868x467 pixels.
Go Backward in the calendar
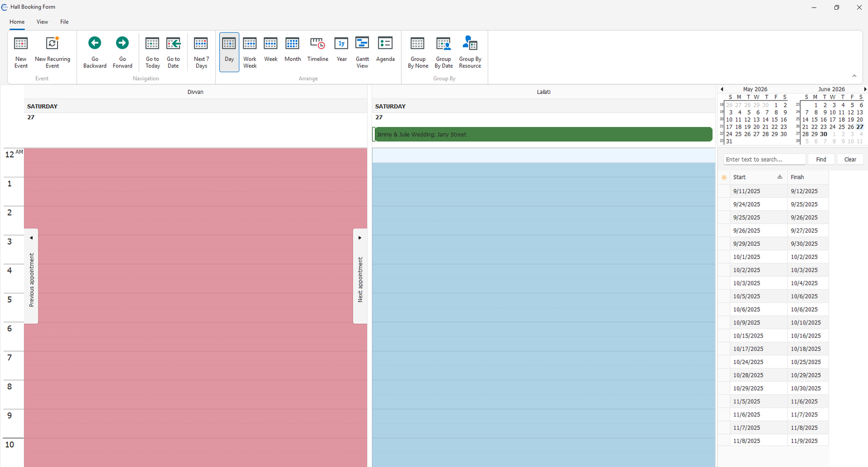tap(95, 53)
